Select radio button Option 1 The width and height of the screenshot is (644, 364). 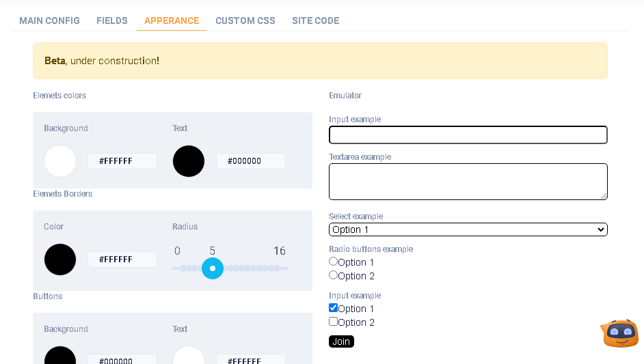tap(334, 262)
